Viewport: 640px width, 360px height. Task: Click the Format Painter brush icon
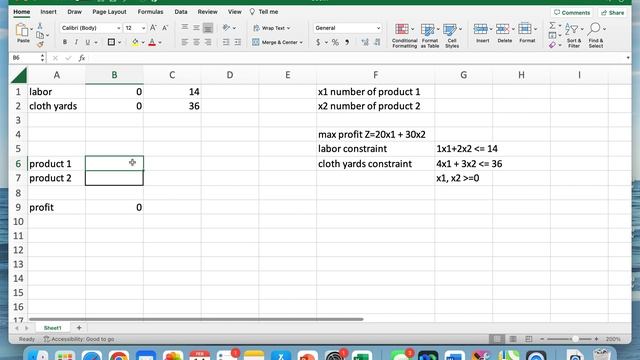(40, 44)
